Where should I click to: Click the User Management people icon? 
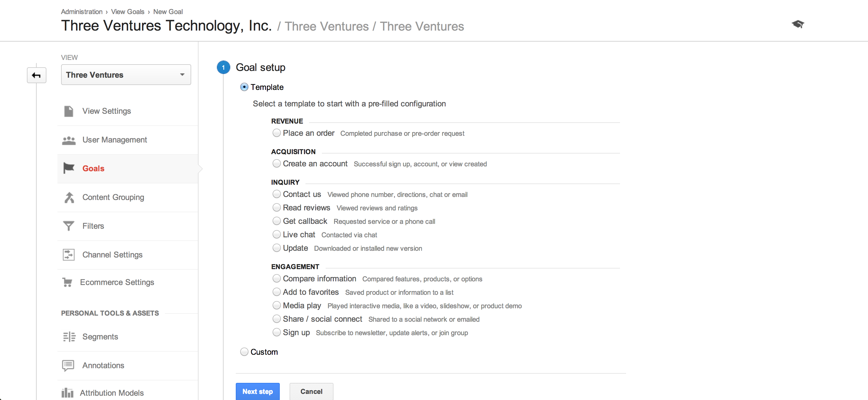pos(68,140)
